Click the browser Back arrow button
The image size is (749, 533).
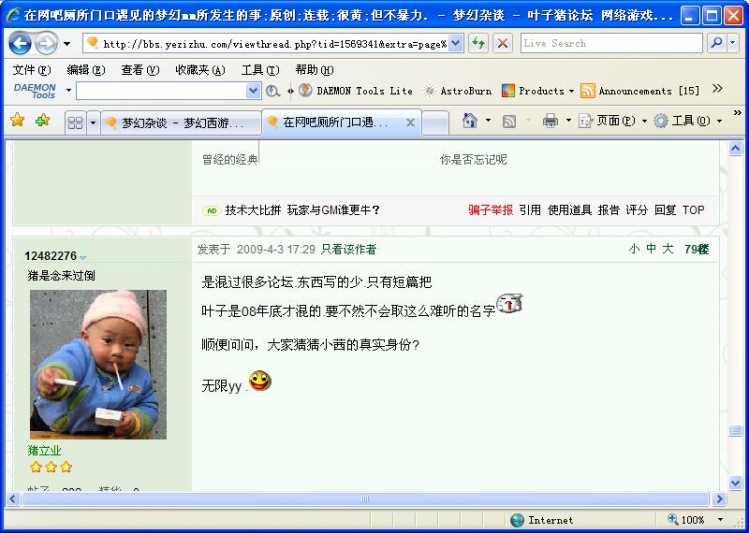(20, 43)
